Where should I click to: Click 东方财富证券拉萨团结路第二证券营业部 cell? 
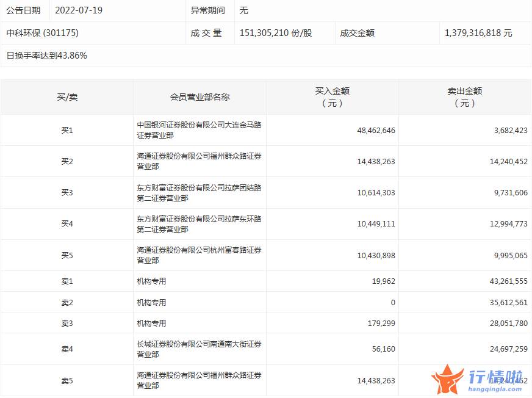pyautogui.click(x=199, y=193)
